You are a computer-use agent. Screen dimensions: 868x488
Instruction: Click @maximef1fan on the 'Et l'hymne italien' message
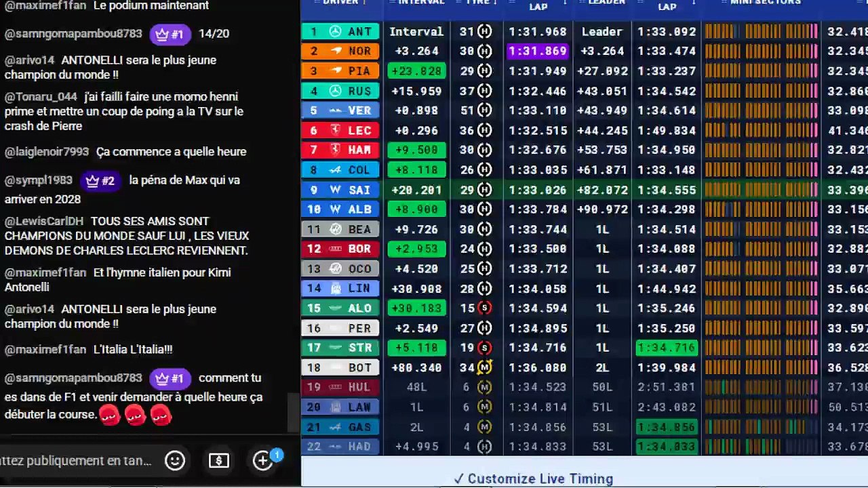[45, 272]
